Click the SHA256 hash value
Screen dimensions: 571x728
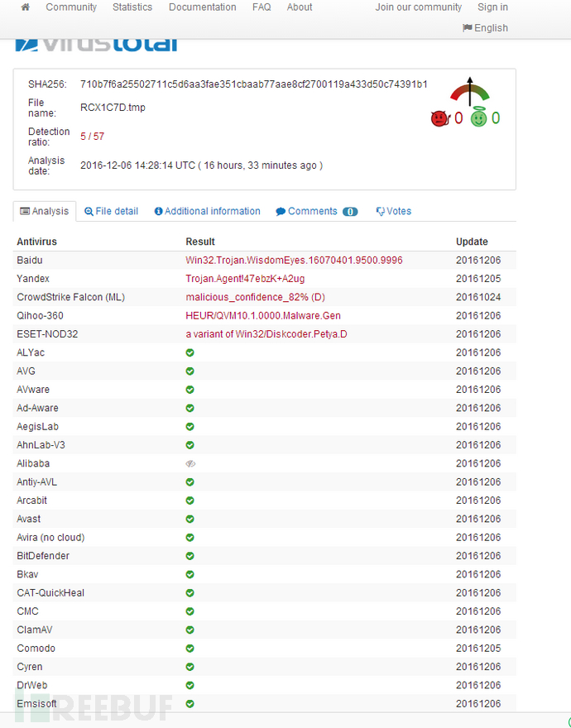[x=254, y=84]
